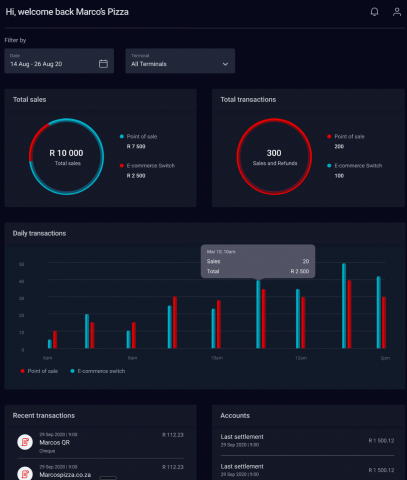Click the Mar 10, 10am chart tooltip
This screenshot has width=407, height=480.
click(x=258, y=261)
